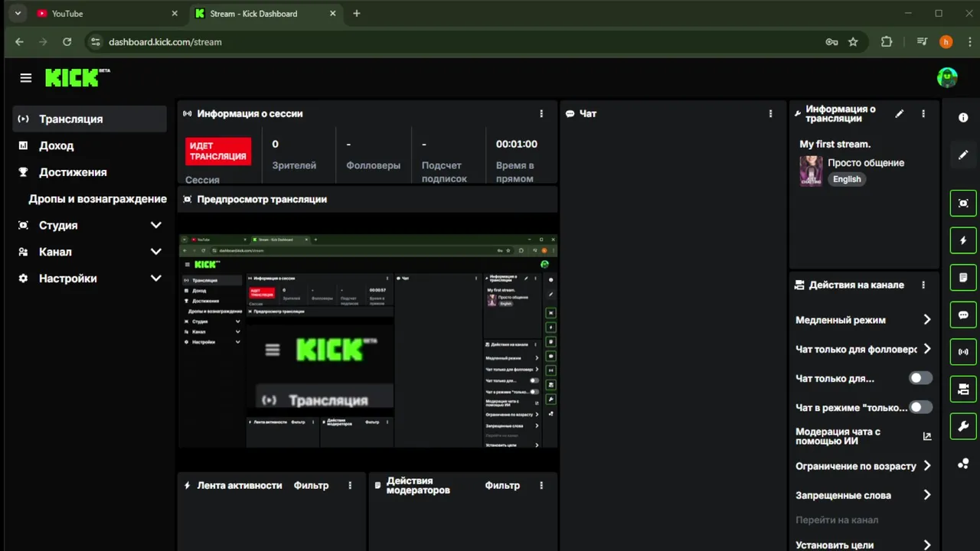Click the Студия studio icon
Viewport: 980px width, 551px height.
24,225
